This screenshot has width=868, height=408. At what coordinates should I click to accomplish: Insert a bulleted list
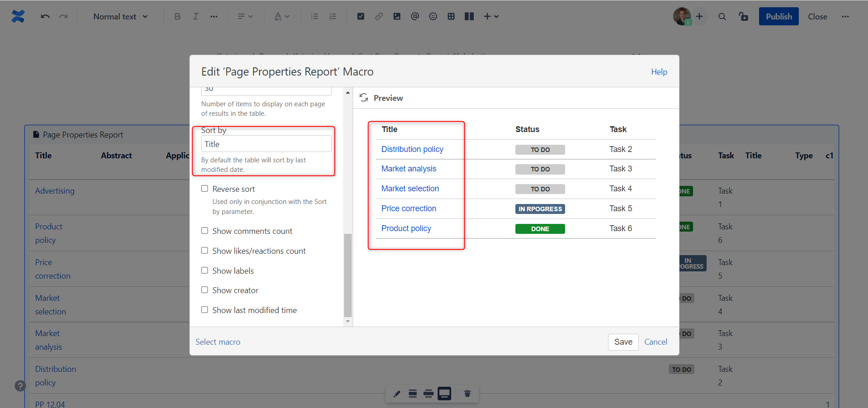pyautogui.click(x=315, y=16)
